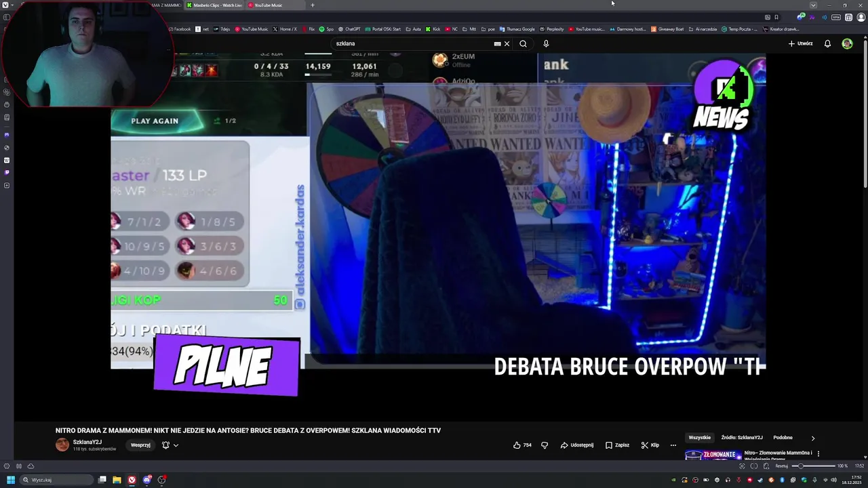Open more actions menu under the video

(x=673, y=445)
